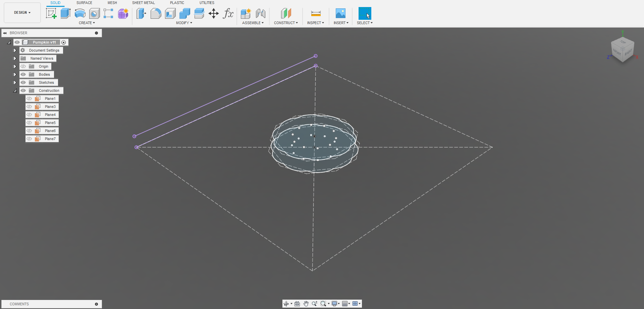
Task: Open the MODIFY menu label
Action: [x=184, y=23]
